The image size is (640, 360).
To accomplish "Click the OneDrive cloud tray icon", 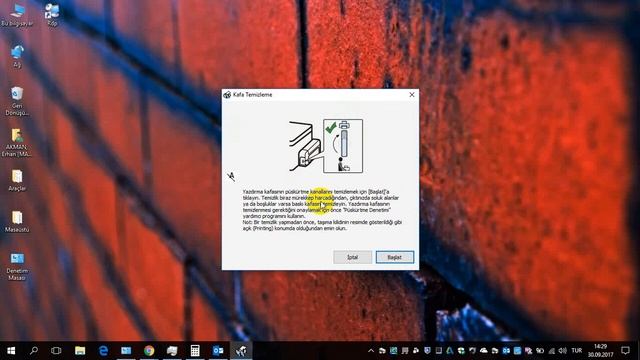I will (484, 351).
